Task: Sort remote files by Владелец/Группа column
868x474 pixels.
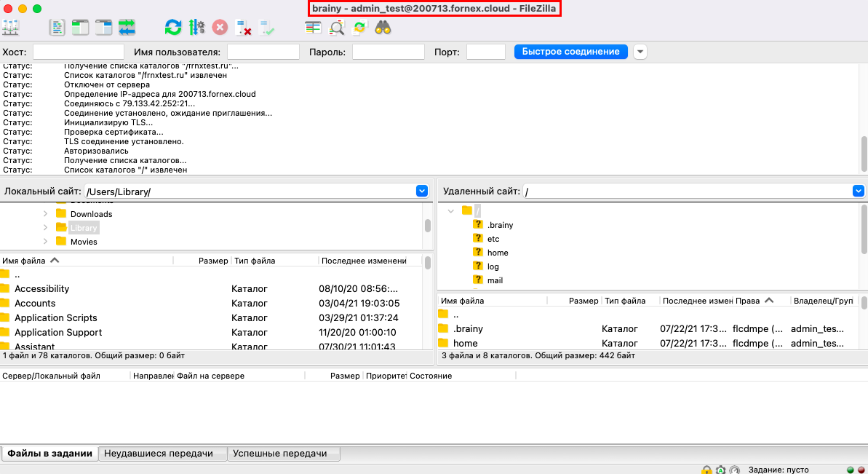Action: coord(824,301)
